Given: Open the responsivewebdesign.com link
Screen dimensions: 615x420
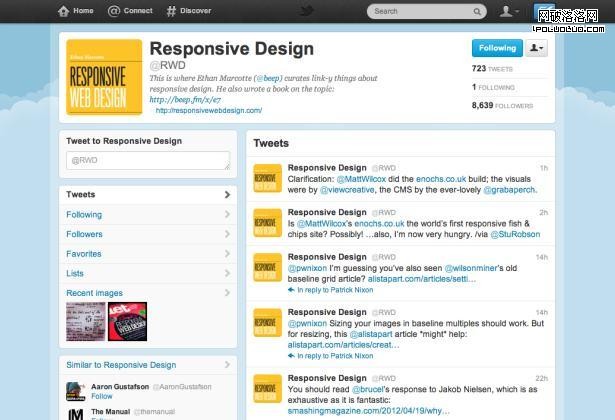Looking at the screenshot, I should (208, 111).
